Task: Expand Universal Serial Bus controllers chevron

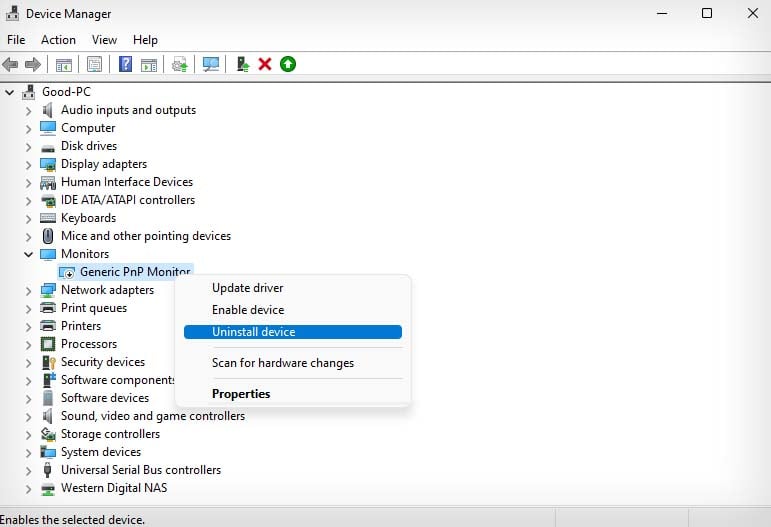Action: tap(28, 471)
